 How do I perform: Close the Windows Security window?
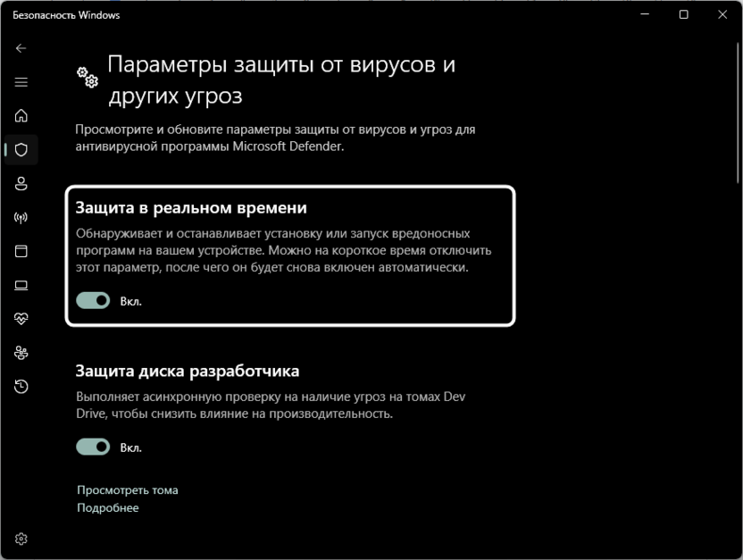pyautogui.click(x=722, y=14)
